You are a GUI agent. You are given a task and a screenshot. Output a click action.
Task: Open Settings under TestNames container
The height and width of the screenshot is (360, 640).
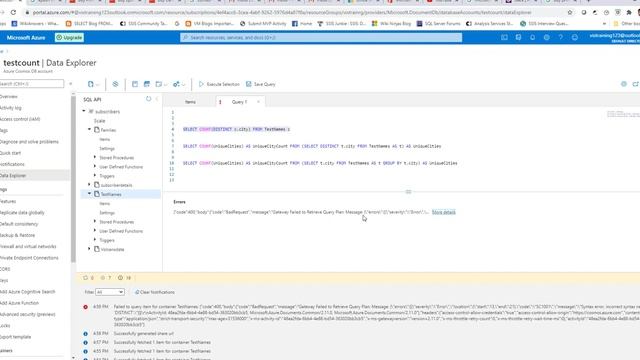pyautogui.click(x=107, y=213)
